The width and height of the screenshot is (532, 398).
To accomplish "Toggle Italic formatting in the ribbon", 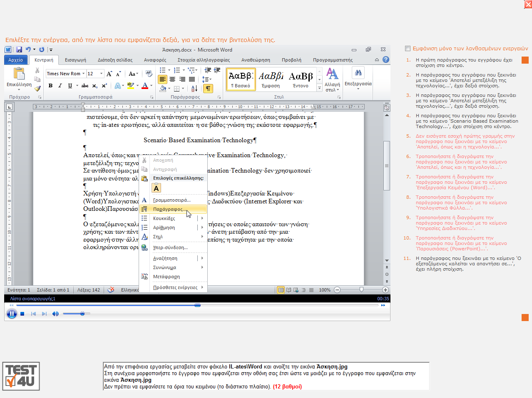I will 60,86.
